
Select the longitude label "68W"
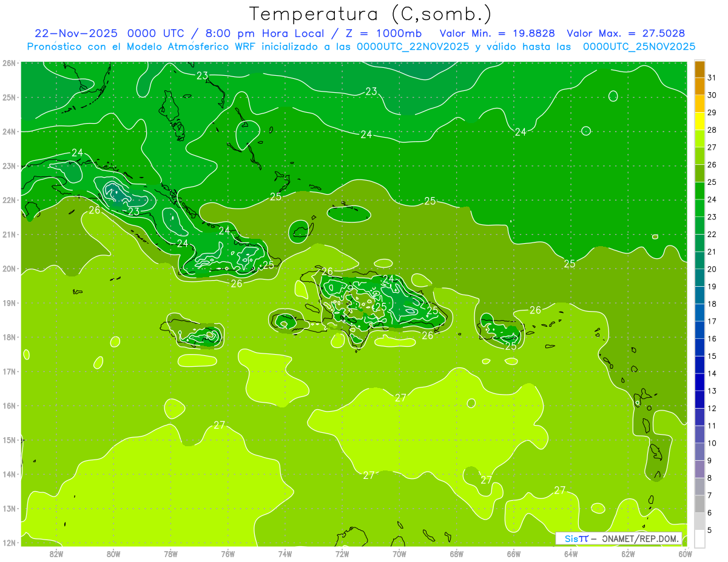click(x=457, y=553)
